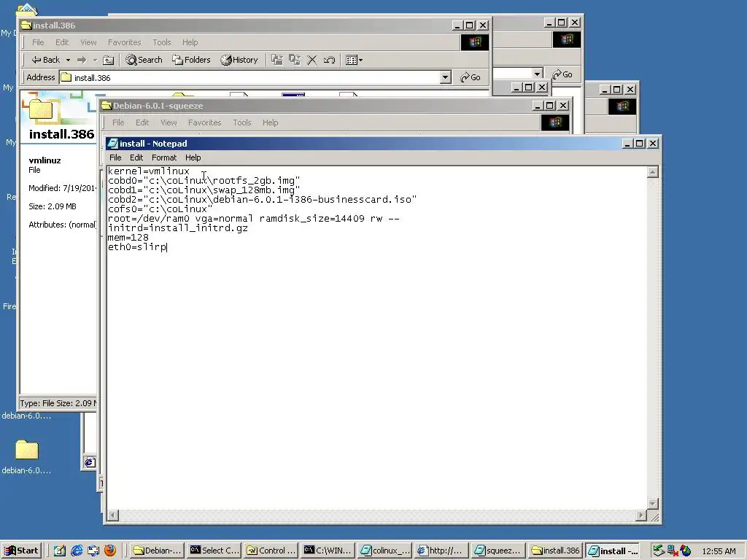
Task: Open Notepad's Edit menu
Action: coord(136,157)
